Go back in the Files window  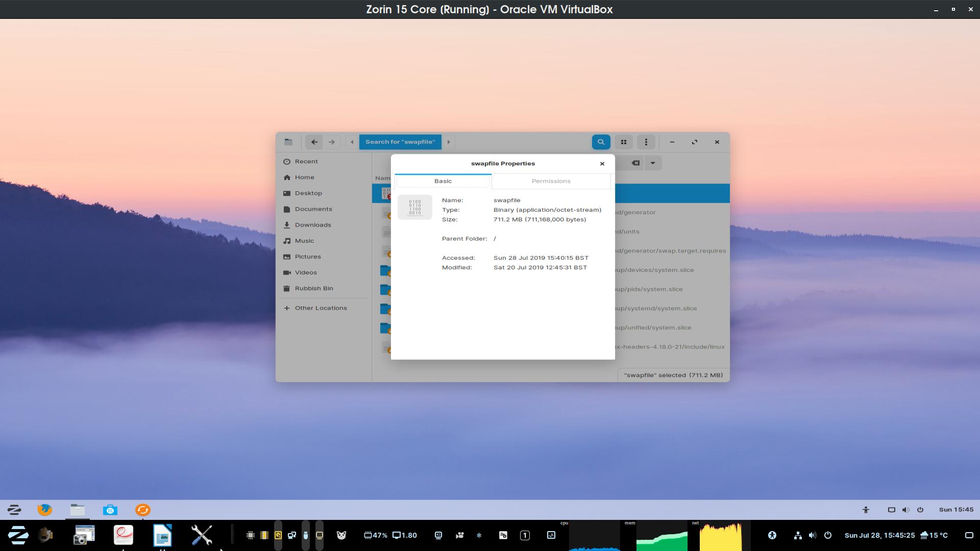coord(314,142)
